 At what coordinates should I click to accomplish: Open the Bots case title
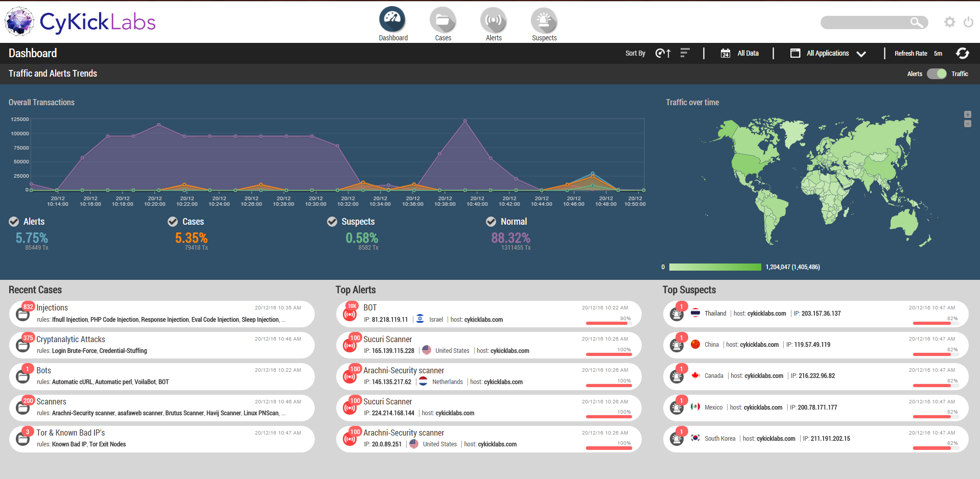click(x=43, y=370)
